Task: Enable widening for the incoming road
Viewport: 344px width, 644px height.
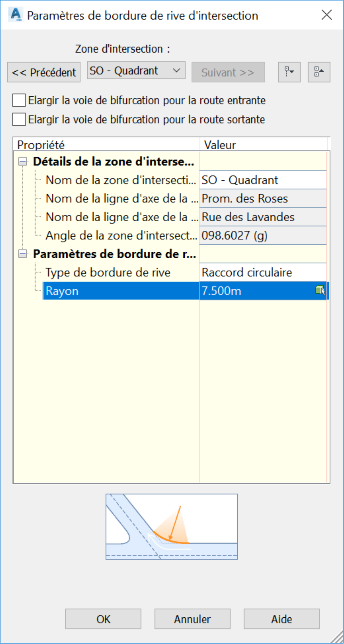Action: 19,100
